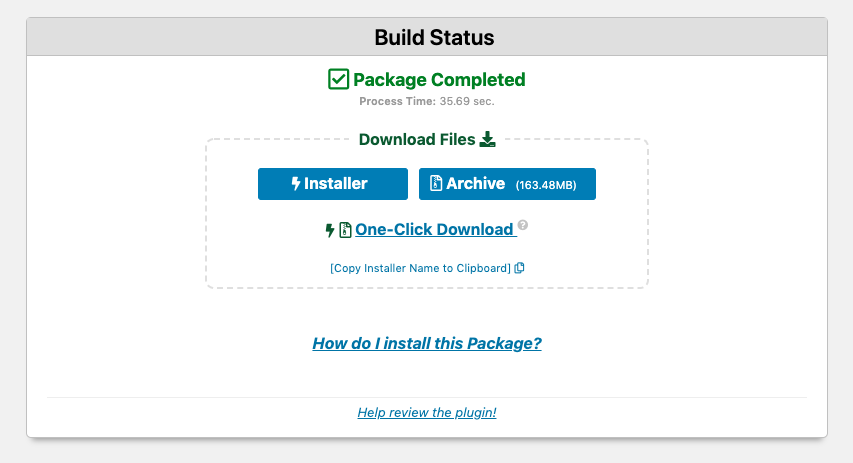Download the Installer file

[333, 184]
